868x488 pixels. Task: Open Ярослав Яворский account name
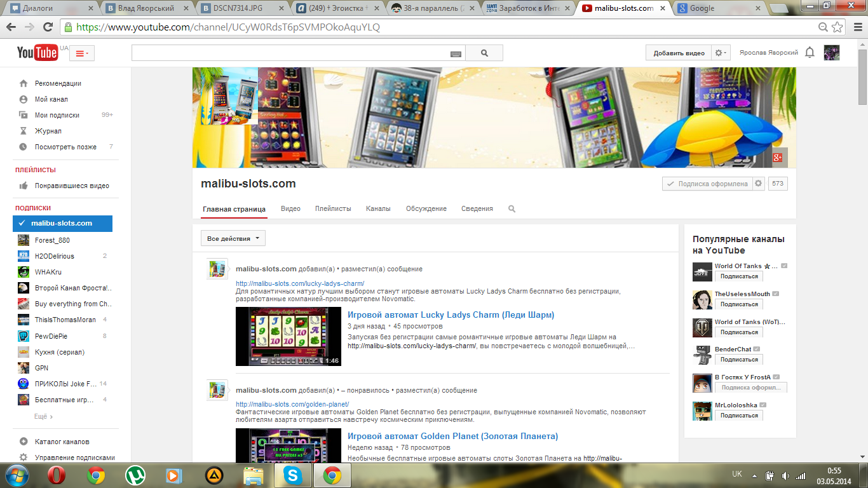(x=769, y=53)
